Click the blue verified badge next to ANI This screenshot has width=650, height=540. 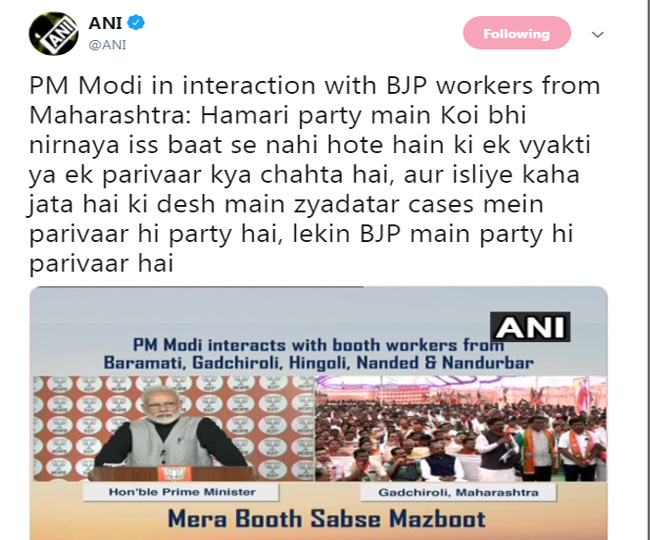point(136,22)
